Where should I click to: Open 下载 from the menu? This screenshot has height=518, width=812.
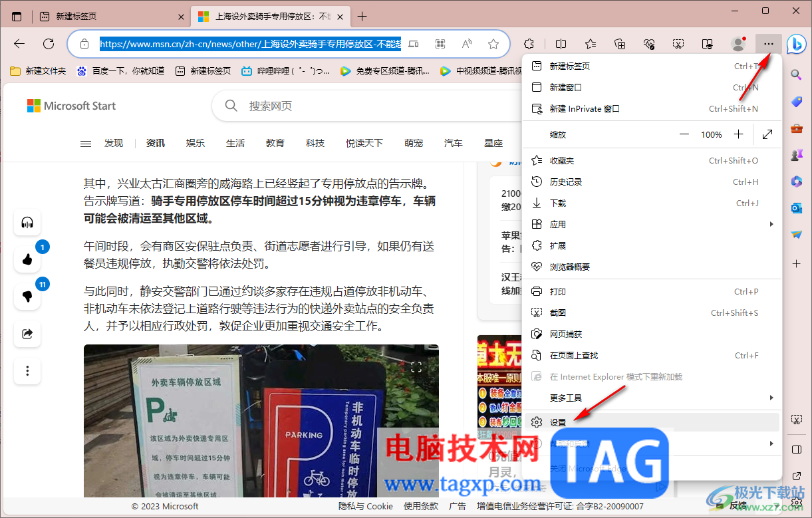[652, 203]
